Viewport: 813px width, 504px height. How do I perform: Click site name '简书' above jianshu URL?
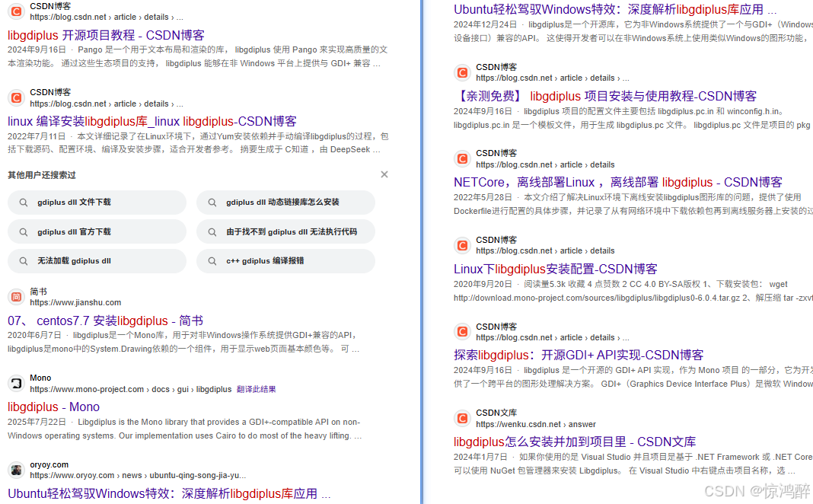38,292
